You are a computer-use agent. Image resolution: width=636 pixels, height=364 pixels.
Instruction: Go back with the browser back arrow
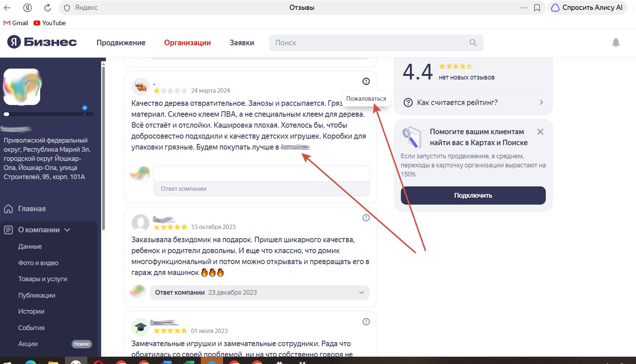click(x=7, y=8)
